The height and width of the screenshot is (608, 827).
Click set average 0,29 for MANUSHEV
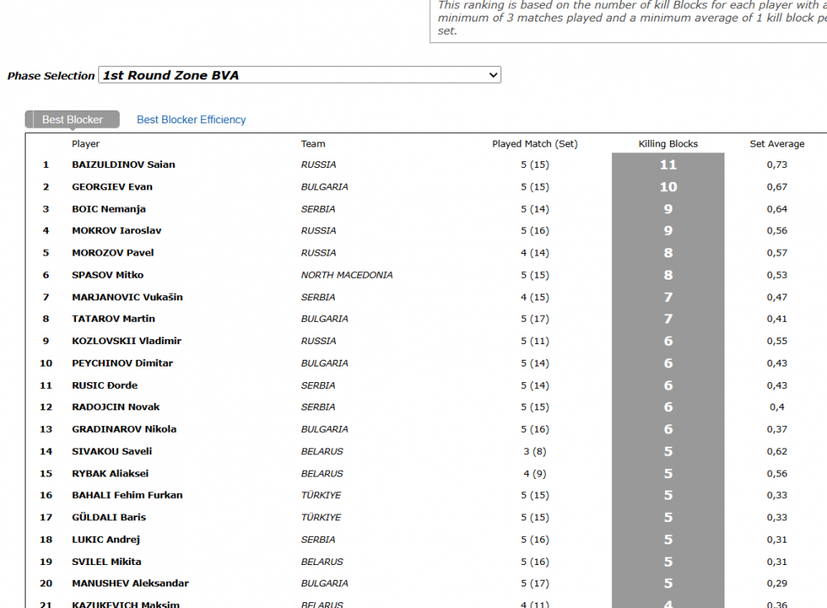pos(777,583)
